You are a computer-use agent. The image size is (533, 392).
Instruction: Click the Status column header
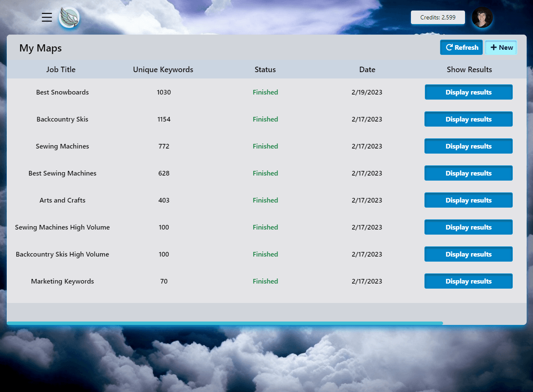(x=265, y=70)
